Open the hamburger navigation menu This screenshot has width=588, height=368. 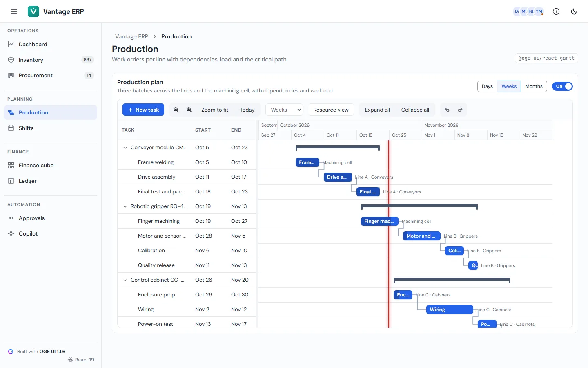(14, 11)
